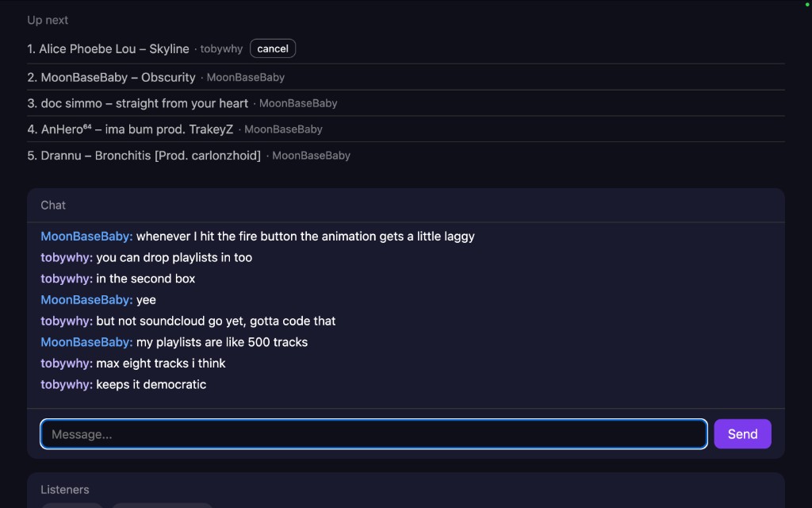Click MoonBaseBaby name on the "yee" message

(x=86, y=300)
